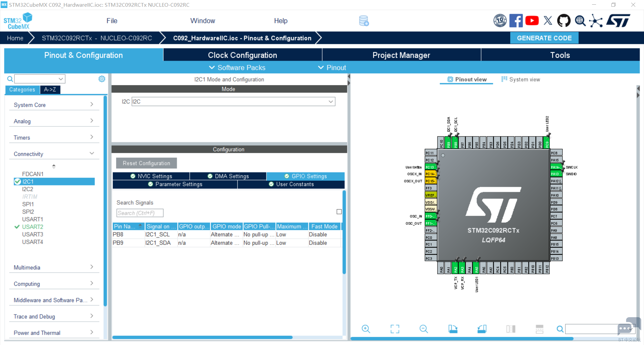This screenshot has width=644, height=345.
Task: Zoom in on the pinout view
Action: point(366,329)
